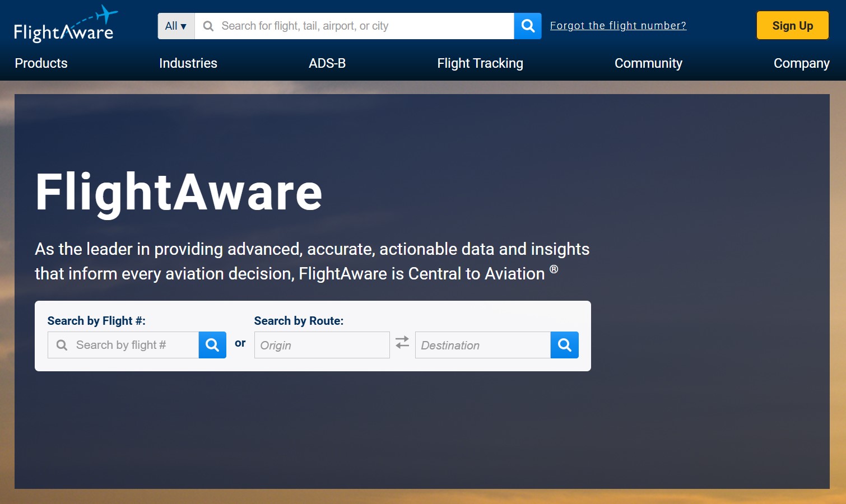Open the ADS-B menu
The height and width of the screenshot is (504, 846).
(327, 63)
